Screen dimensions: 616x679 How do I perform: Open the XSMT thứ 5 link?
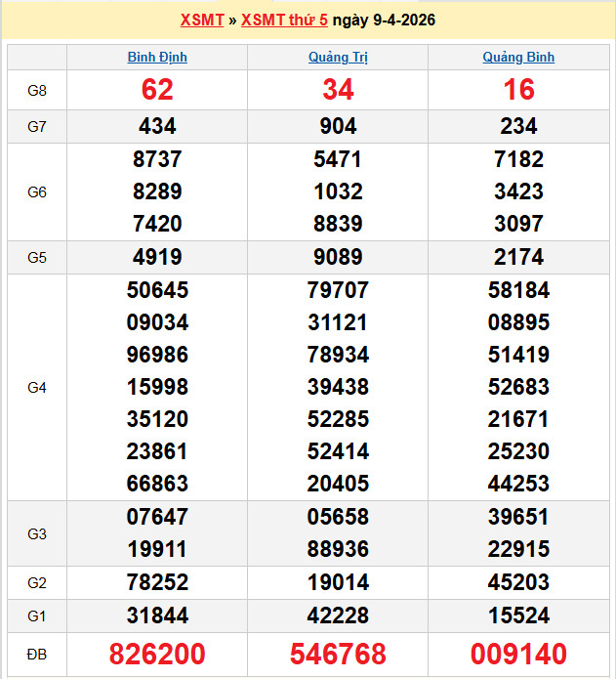click(x=284, y=20)
